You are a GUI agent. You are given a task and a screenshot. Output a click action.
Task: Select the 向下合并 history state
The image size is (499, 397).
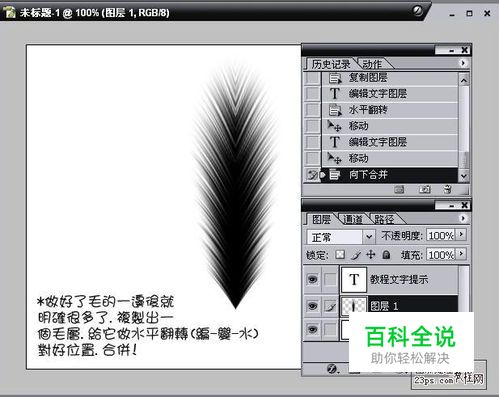(x=389, y=174)
